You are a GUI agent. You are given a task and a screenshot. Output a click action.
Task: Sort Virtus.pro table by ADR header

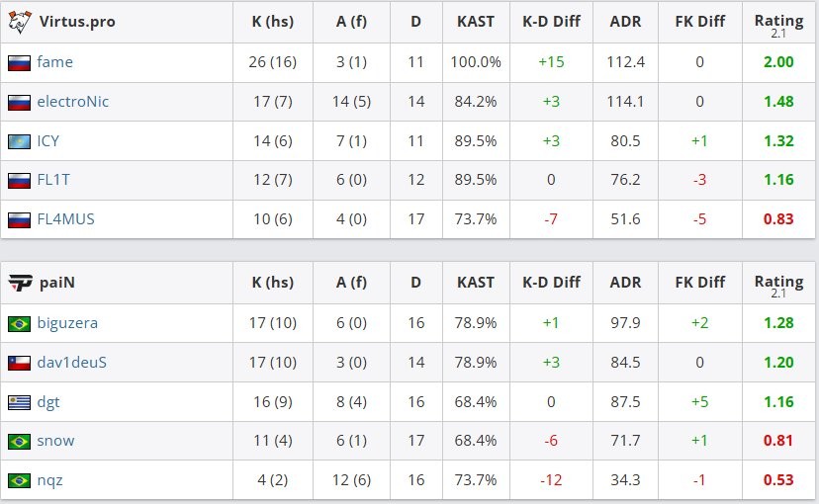[625, 22]
